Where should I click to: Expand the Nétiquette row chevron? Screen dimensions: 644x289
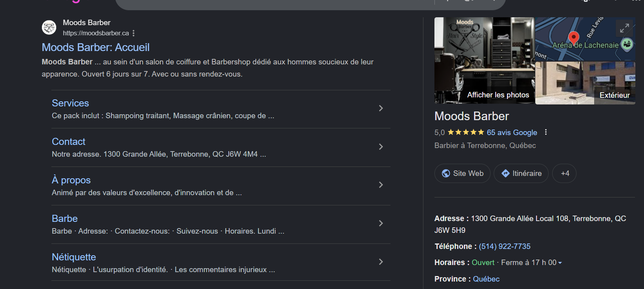(x=381, y=262)
